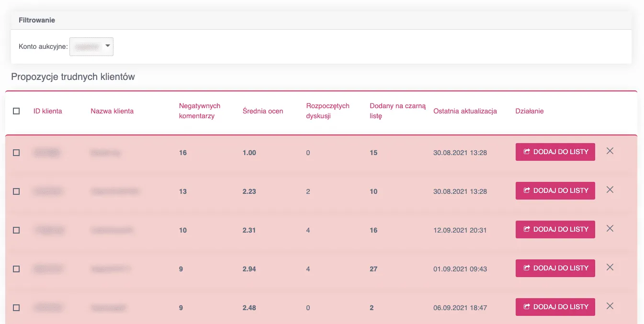
Task: Dismiss the row updated 12.09.2021 20:31
Action: click(x=610, y=229)
